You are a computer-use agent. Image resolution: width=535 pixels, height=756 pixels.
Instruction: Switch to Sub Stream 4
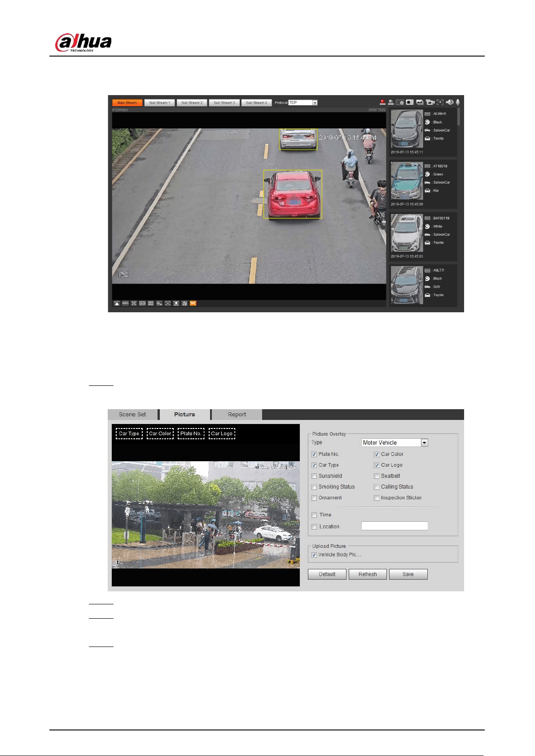point(256,103)
